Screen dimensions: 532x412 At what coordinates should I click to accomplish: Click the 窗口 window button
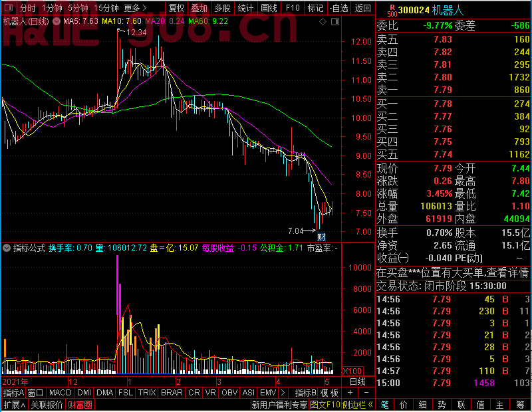pos(36,392)
